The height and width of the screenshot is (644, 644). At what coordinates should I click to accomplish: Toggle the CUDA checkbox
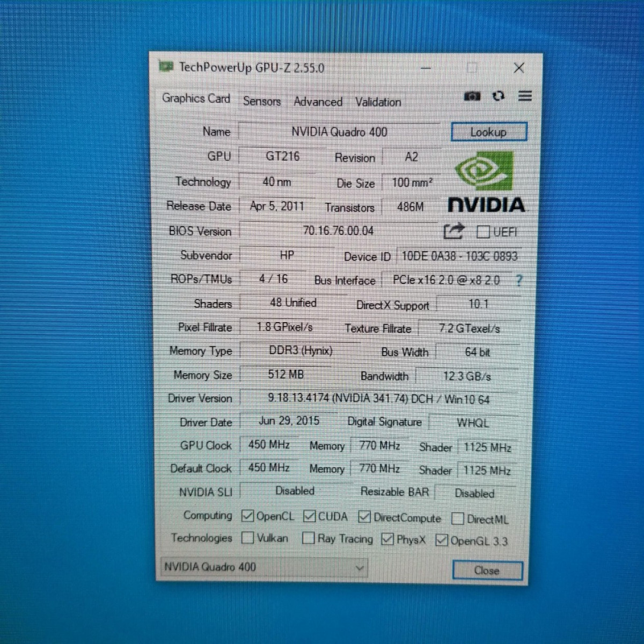click(x=309, y=516)
